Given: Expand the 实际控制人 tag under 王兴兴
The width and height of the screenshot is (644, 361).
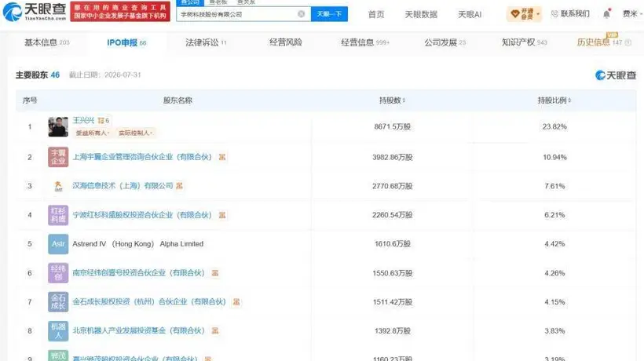Looking at the screenshot, I should (135, 133).
